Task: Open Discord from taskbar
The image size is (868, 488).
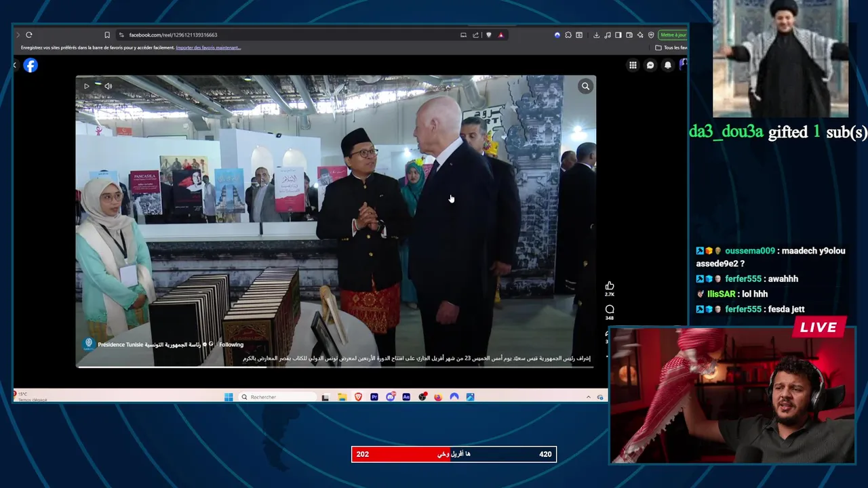Action: (x=391, y=397)
